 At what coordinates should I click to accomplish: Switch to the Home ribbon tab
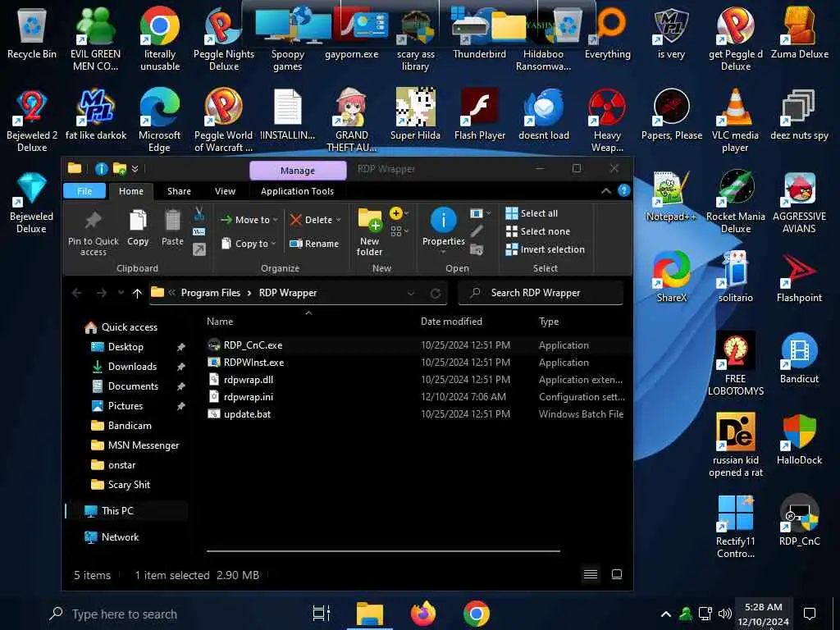[x=131, y=191]
